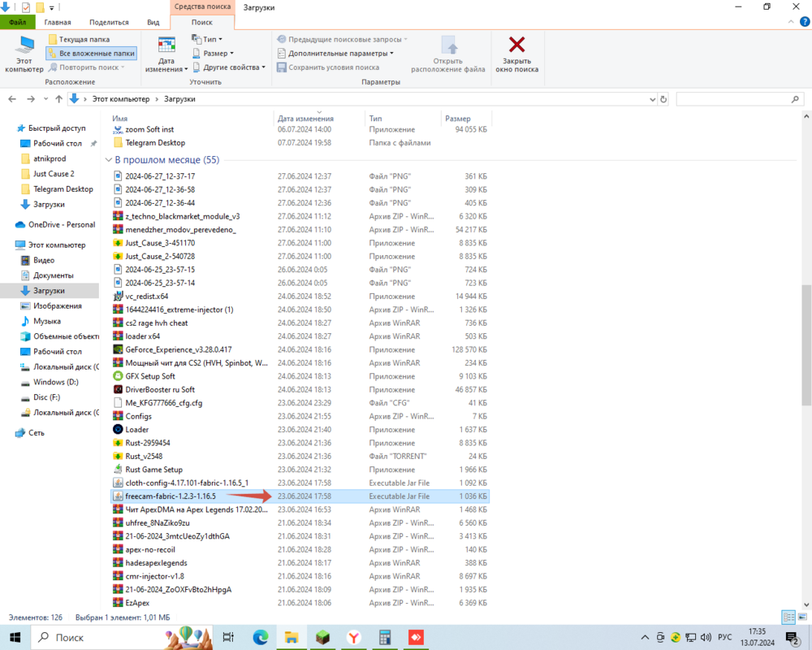Image resolution: width=812 pixels, height=650 pixels.
Task: Go back with the left arrow
Action: [x=12, y=99]
